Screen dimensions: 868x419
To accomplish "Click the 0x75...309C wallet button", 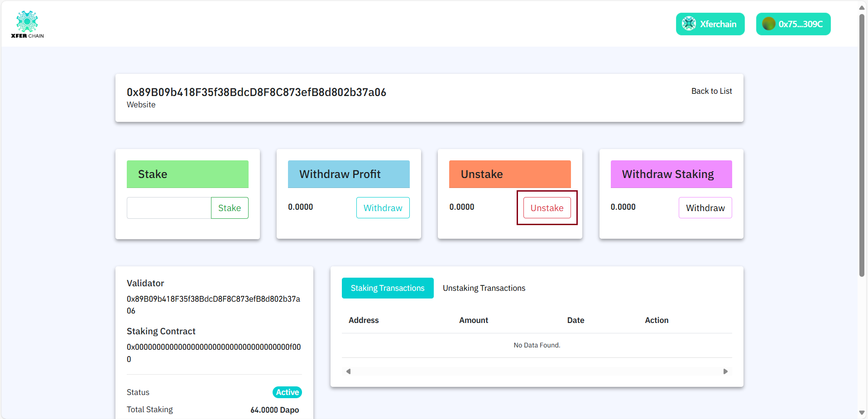I will [x=793, y=24].
